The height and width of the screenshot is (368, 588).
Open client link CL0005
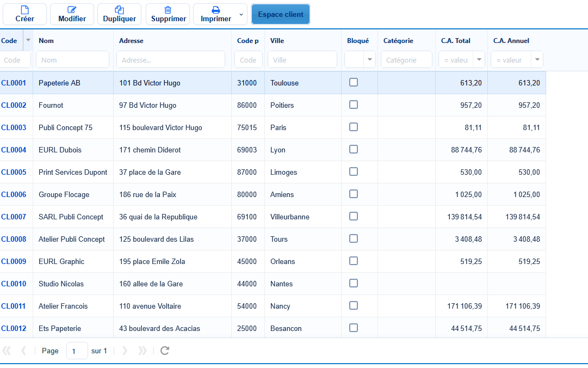pos(14,172)
